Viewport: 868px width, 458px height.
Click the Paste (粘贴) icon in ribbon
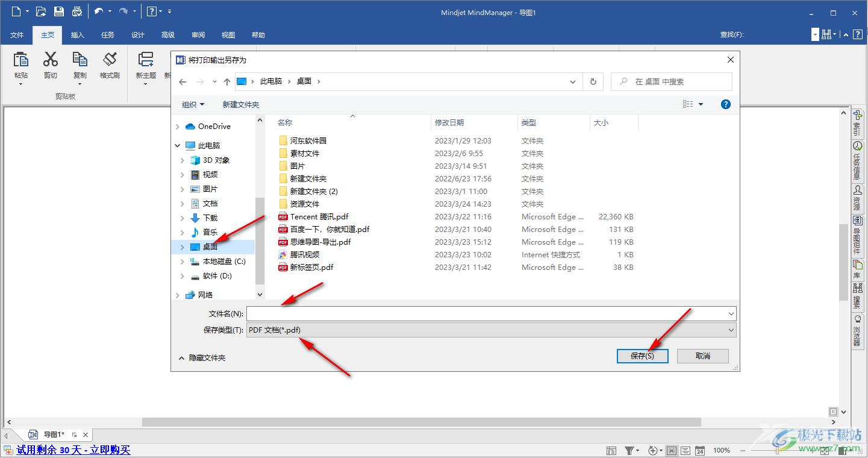point(21,59)
